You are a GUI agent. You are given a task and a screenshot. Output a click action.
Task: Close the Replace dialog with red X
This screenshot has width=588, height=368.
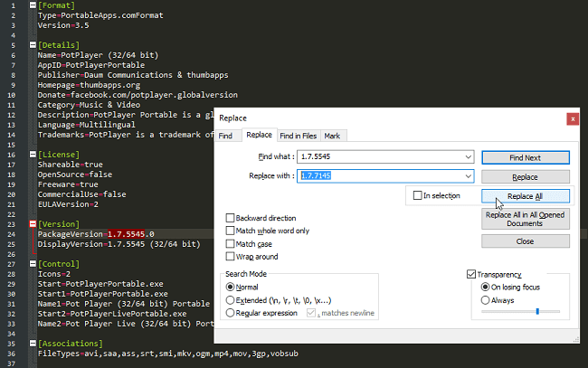coord(573,119)
